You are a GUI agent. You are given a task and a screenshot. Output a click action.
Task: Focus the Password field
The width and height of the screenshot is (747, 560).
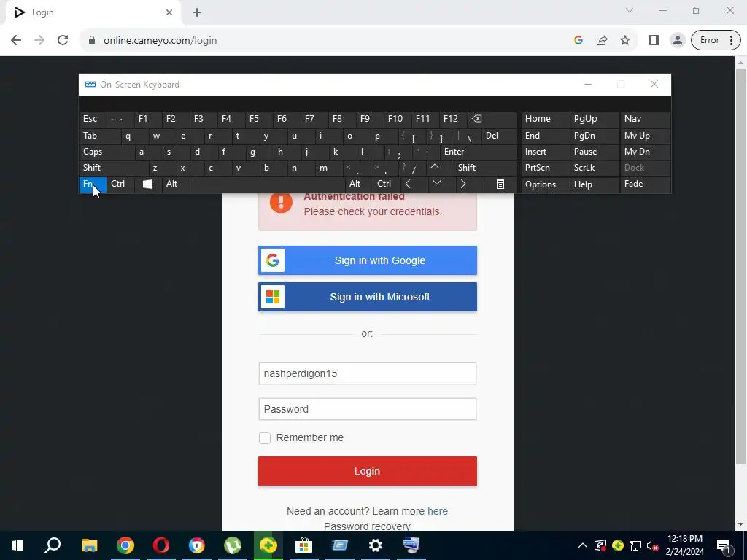click(368, 409)
